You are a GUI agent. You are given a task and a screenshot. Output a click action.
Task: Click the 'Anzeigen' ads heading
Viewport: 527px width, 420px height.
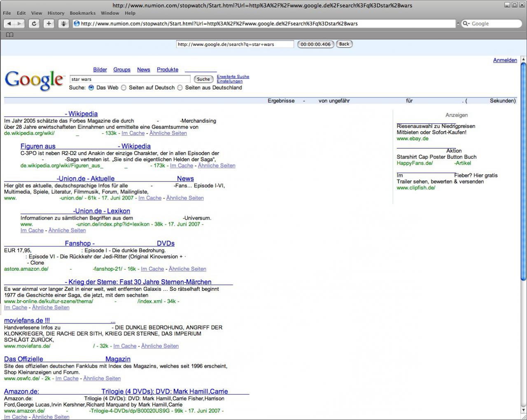click(457, 115)
